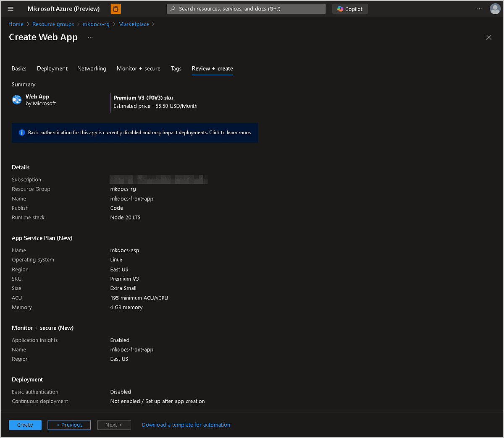Viewport: 504px width, 438px height.
Task: Go to Monitor + secure tab
Action: point(138,68)
